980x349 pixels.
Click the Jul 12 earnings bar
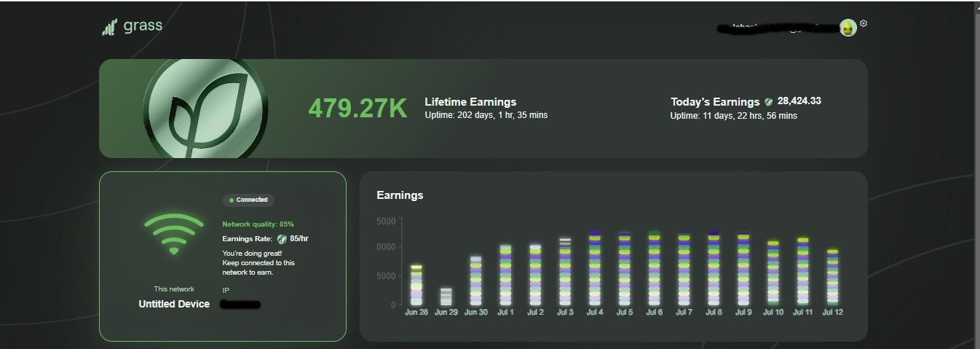tap(832, 277)
